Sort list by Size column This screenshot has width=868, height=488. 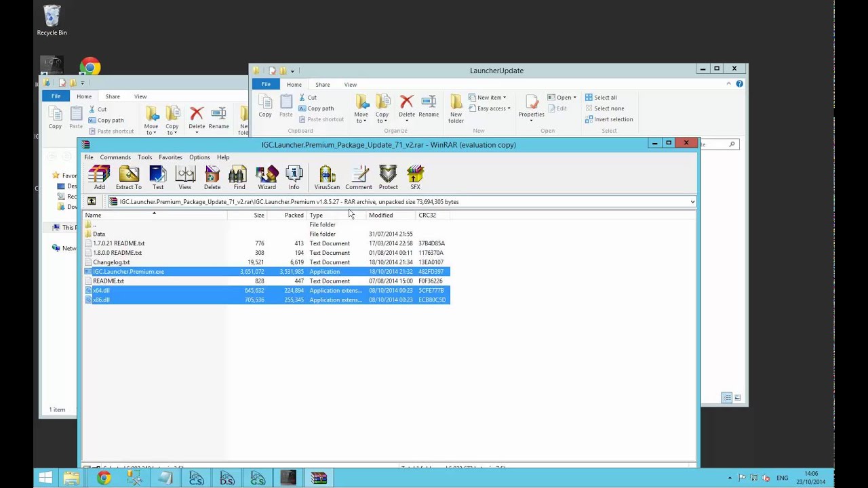coord(247,215)
